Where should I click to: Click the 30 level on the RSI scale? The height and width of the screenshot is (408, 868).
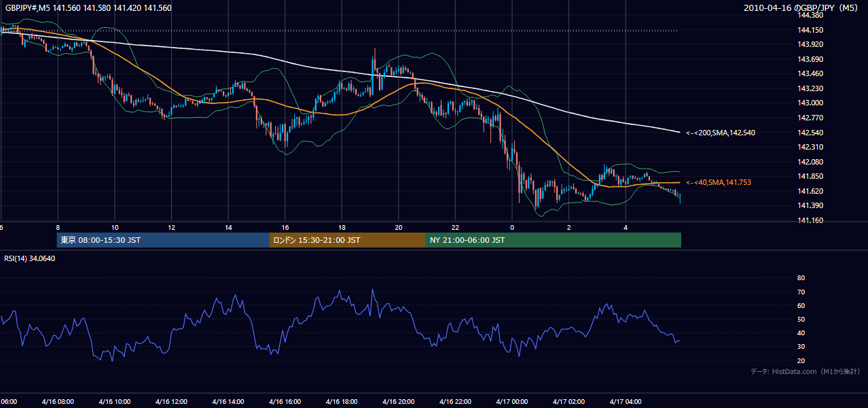coord(801,346)
